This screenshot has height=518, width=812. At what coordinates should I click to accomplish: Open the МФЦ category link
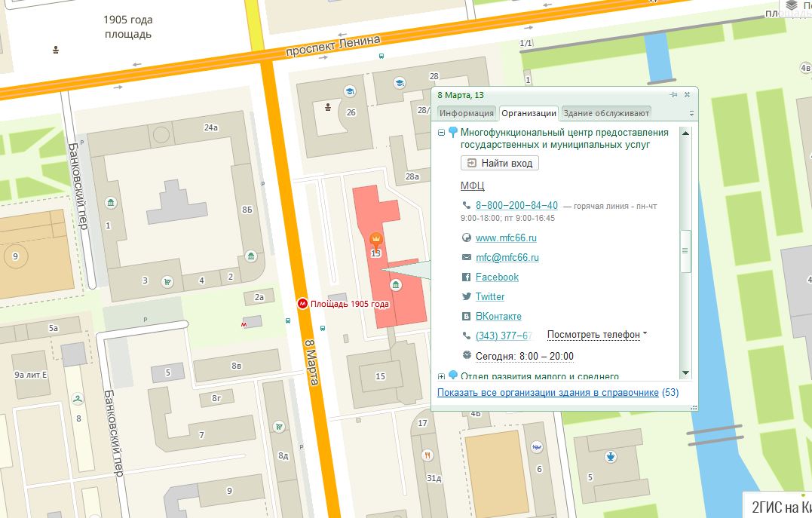coord(472,186)
